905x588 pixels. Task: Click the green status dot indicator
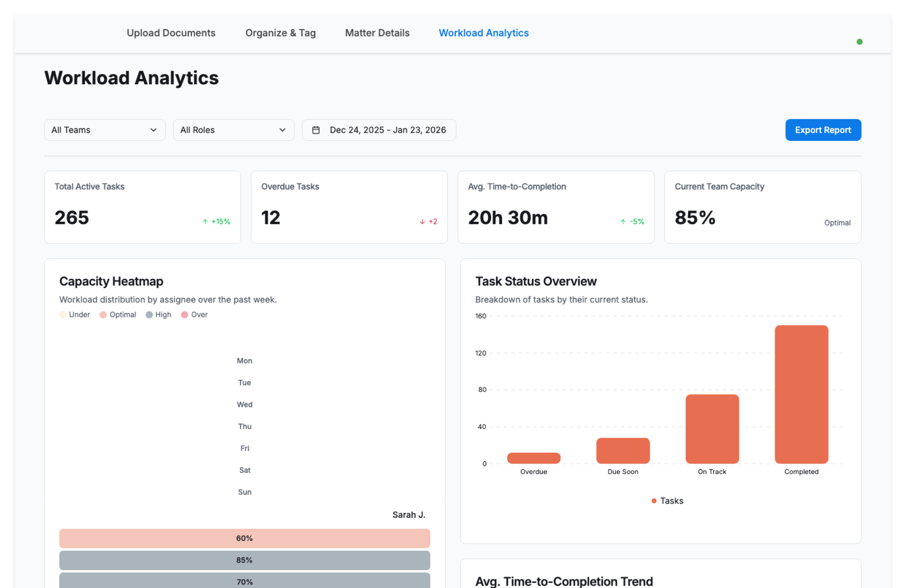(859, 42)
